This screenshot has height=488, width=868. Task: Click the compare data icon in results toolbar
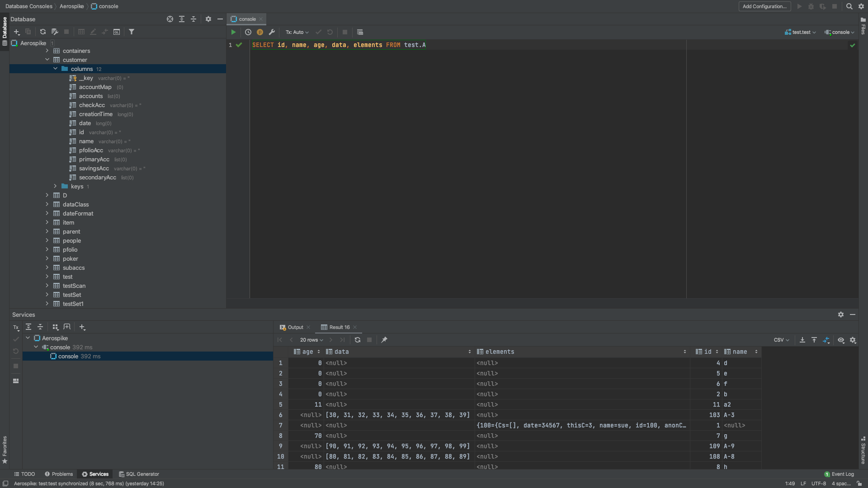coord(826,340)
